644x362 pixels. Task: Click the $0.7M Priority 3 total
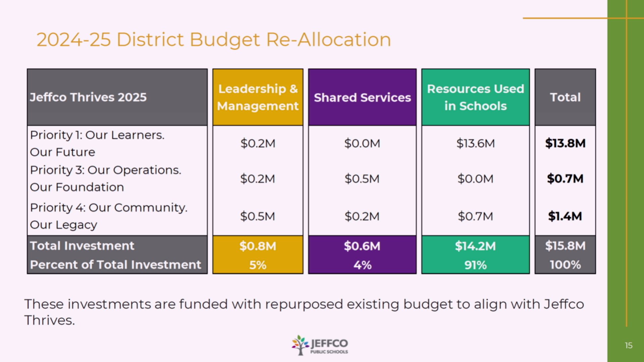tap(565, 179)
